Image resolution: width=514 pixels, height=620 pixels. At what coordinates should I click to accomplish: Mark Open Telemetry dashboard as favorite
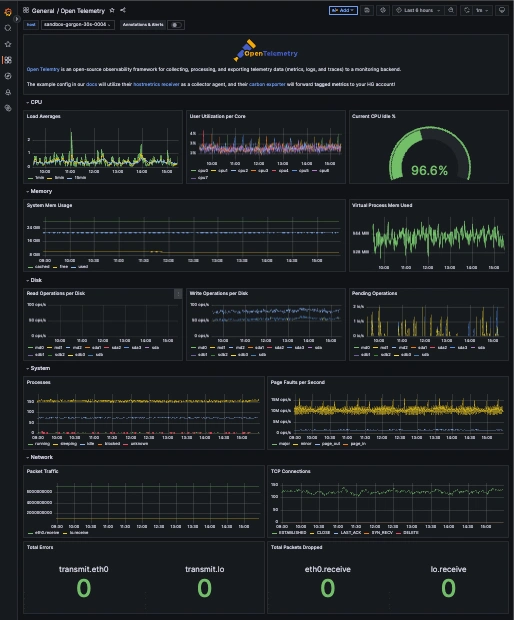(112, 10)
